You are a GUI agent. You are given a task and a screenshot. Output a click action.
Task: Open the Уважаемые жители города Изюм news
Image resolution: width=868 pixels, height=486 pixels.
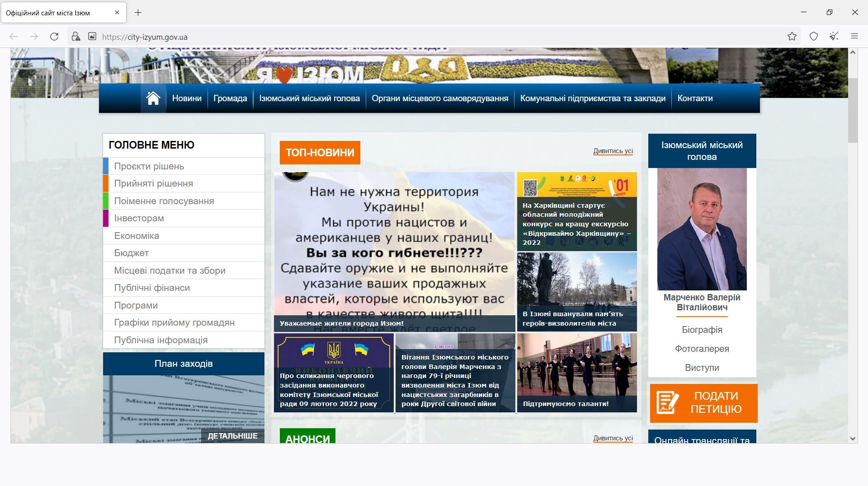[394, 252]
